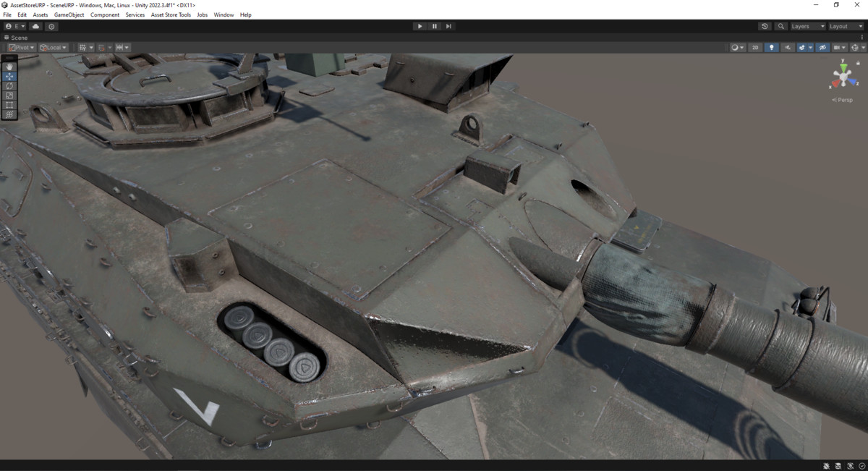Select the combined Transform tool
868x471 pixels.
9,114
